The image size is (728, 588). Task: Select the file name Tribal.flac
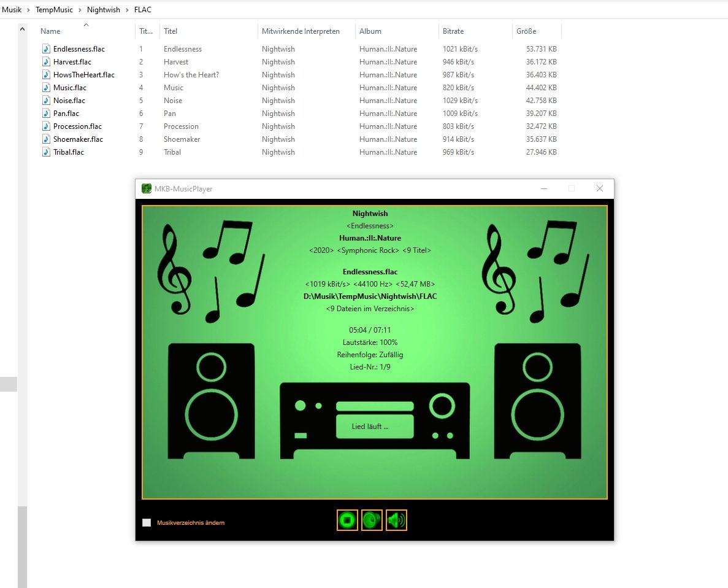69,152
